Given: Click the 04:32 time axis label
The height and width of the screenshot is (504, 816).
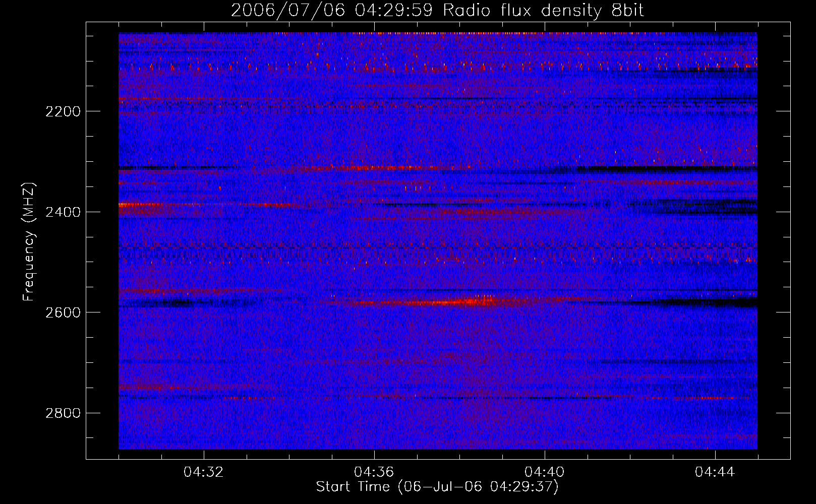Looking at the screenshot, I should tap(204, 472).
